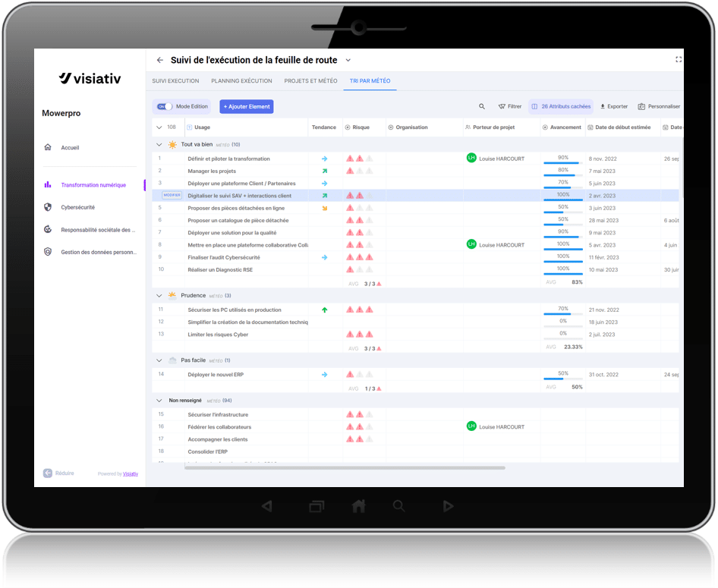Screen dimensions: 718x588
Task: Open Accueil in the sidebar
Action: click(x=70, y=148)
